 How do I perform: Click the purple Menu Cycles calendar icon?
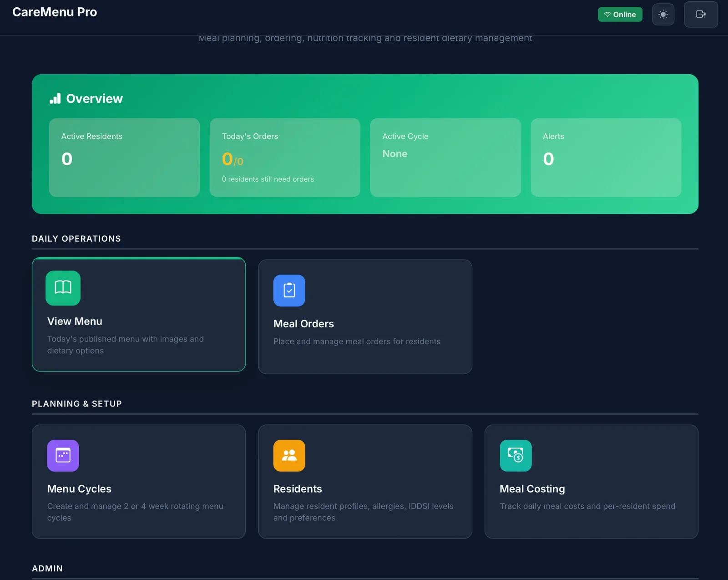[x=63, y=455]
